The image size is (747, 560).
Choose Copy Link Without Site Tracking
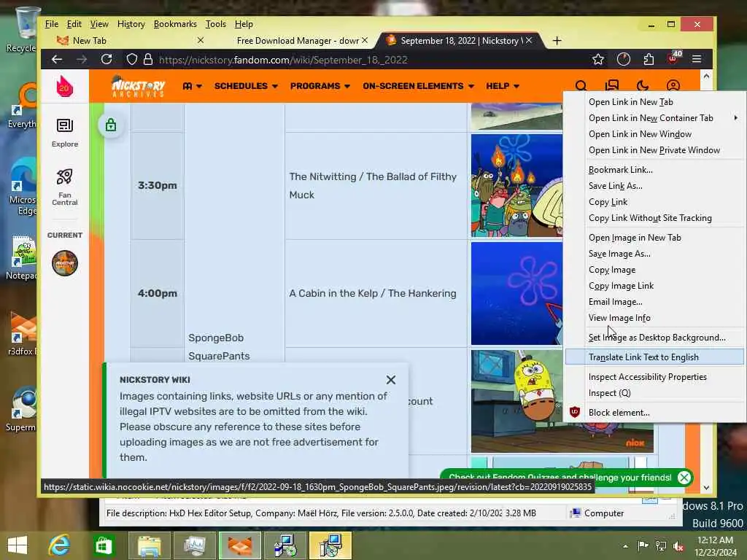[x=656, y=217]
